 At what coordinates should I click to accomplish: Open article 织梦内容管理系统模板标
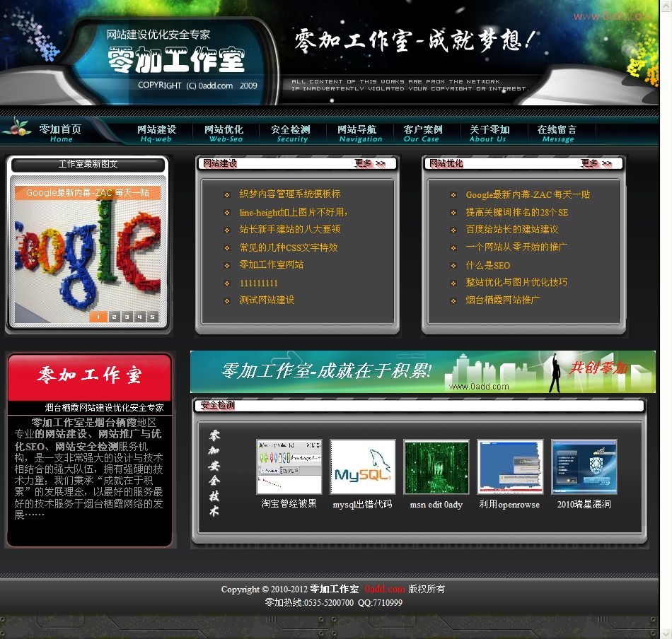[x=289, y=194]
